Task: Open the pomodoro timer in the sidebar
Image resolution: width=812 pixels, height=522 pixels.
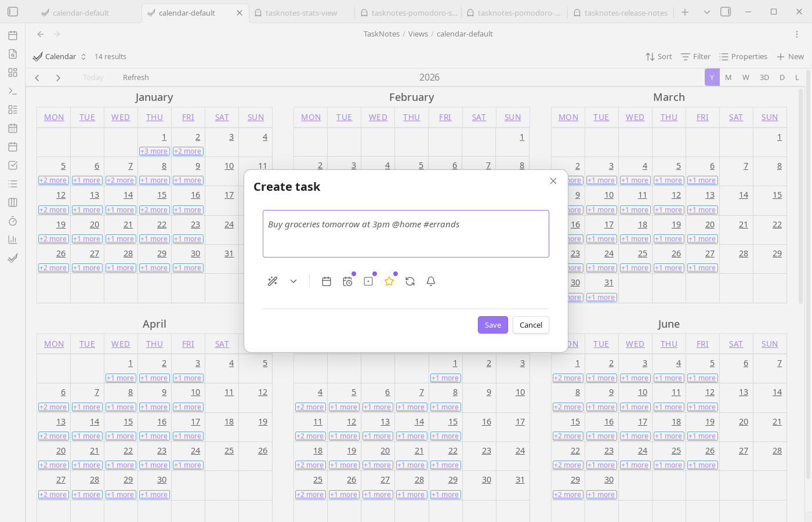Action: click(x=13, y=221)
